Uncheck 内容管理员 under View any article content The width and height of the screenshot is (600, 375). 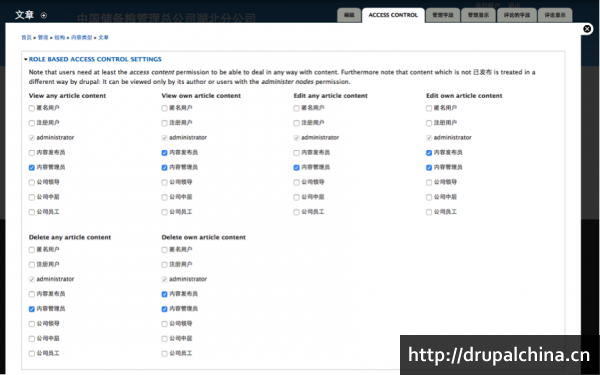(x=32, y=168)
